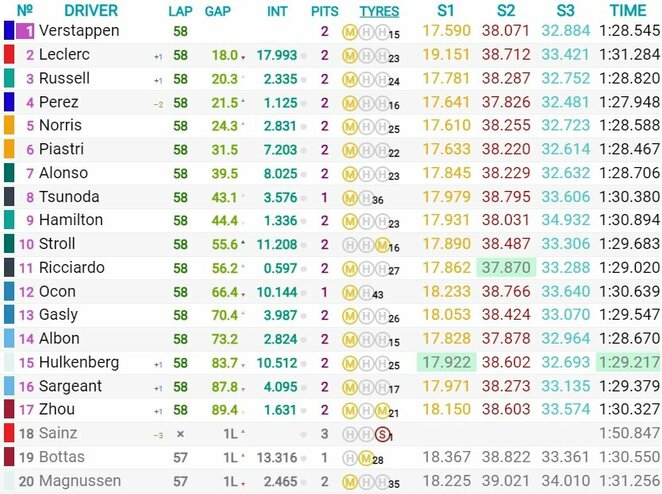Select the DRIVER column header
The height and width of the screenshot is (494, 662).
(91, 10)
